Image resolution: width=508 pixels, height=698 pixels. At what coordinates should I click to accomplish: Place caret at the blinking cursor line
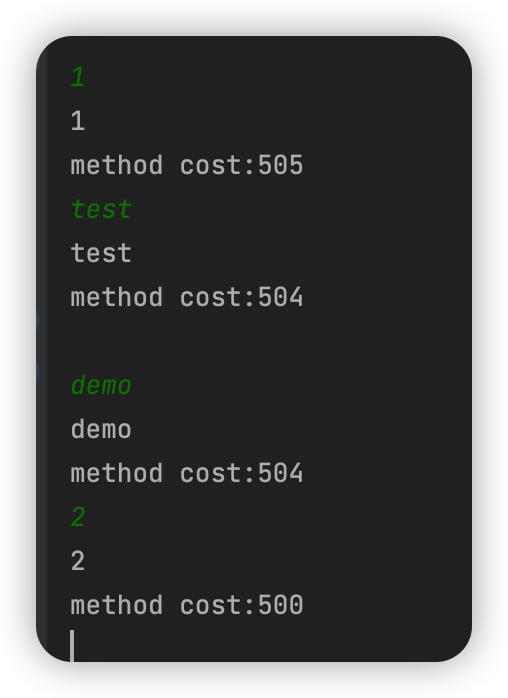[73, 645]
